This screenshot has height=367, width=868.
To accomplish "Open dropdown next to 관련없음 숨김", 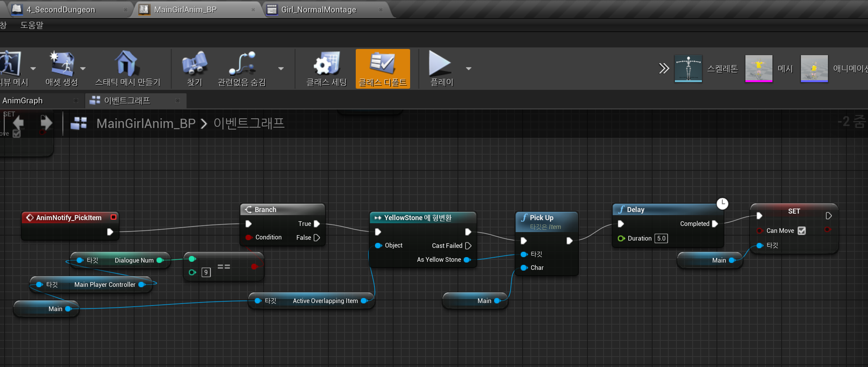I will (281, 69).
